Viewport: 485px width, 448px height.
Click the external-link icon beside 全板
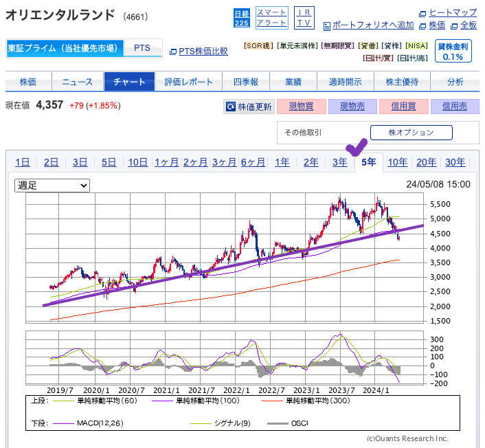pyautogui.click(x=454, y=26)
